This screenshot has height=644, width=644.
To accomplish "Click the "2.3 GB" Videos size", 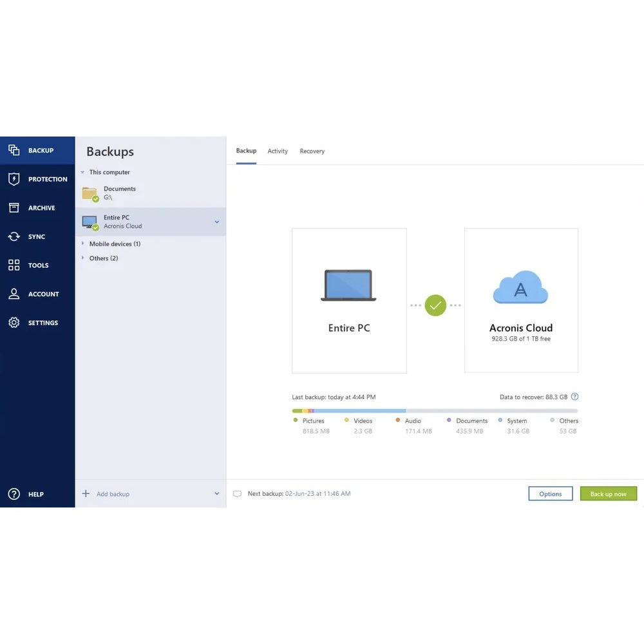I will point(363,431).
